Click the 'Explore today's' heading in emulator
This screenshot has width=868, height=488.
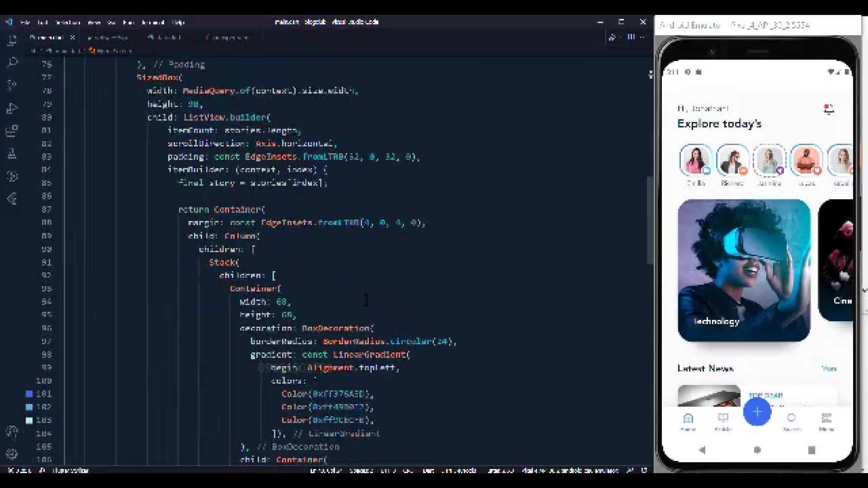[x=719, y=124]
